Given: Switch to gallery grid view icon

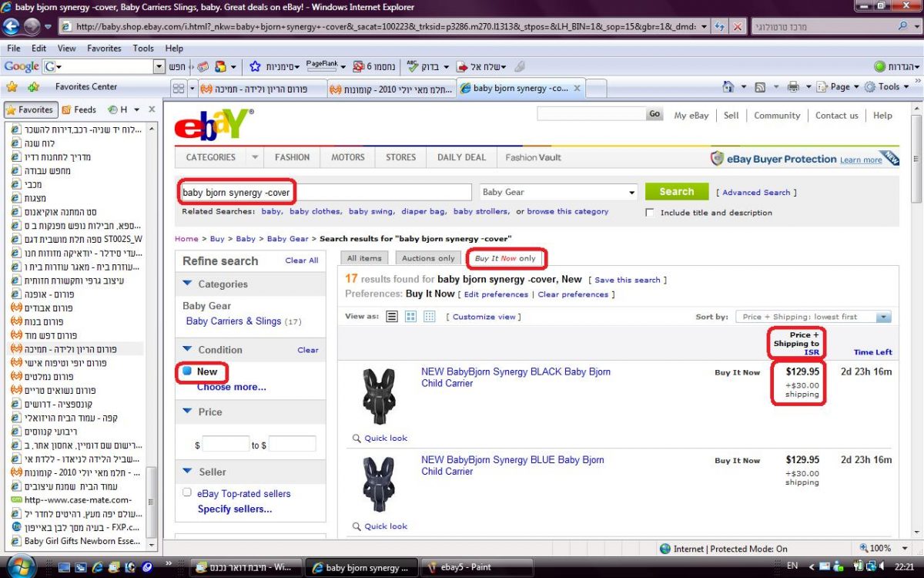Looking at the screenshot, I should tap(410, 317).
